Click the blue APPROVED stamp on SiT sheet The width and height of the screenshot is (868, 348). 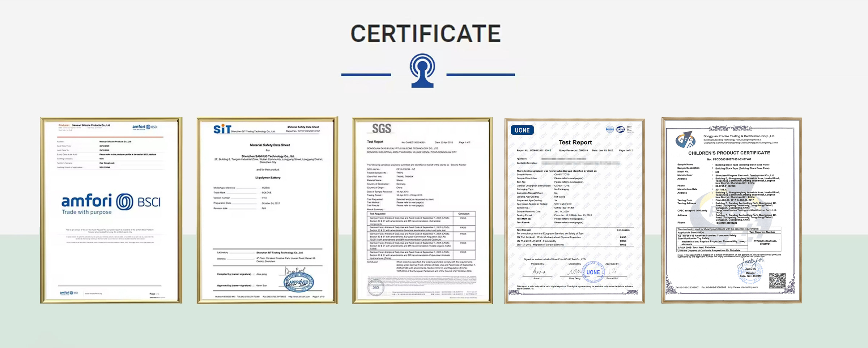pos(299,282)
